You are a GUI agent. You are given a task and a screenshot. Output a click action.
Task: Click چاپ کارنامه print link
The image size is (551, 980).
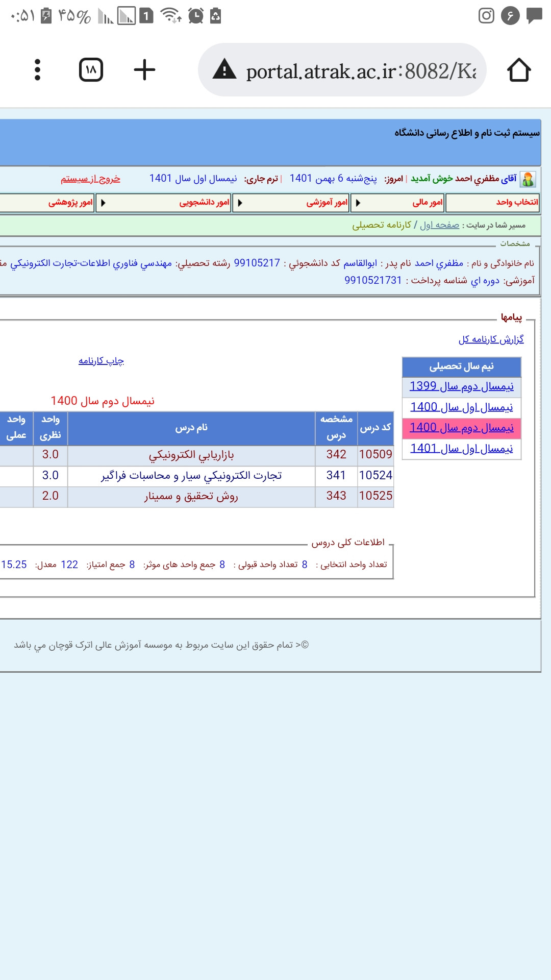(101, 361)
